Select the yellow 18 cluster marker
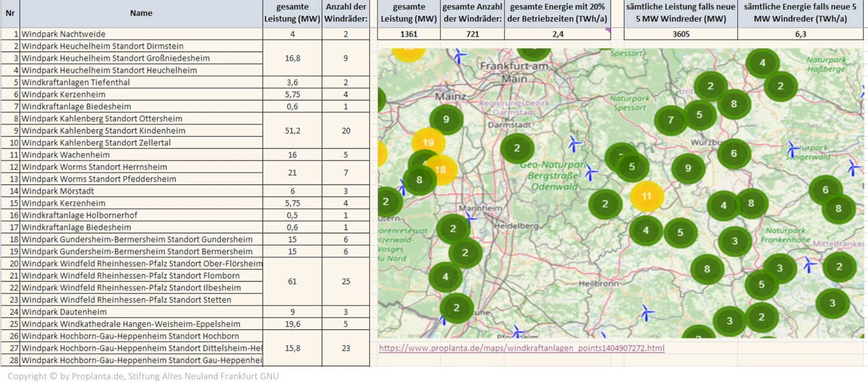The width and height of the screenshot is (868, 388). 441,170
